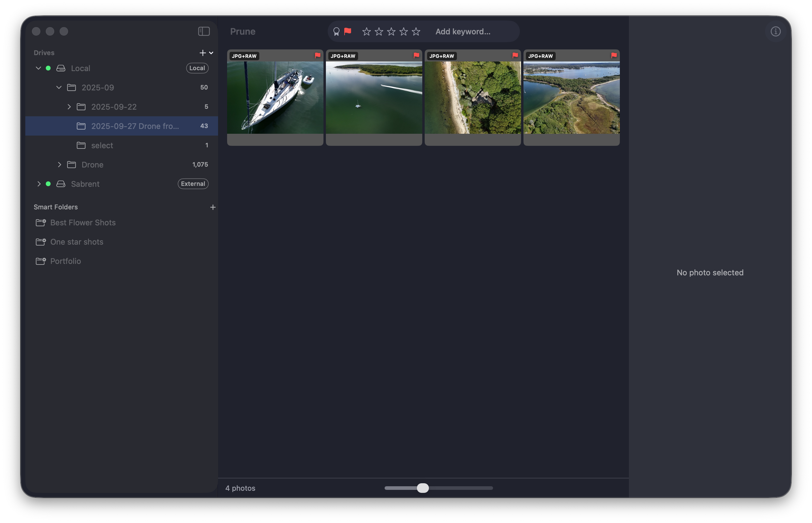The width and height of the screenshot is (812, 523).
Task: Select the Sabrent drive
Action: tap(121, 184)
